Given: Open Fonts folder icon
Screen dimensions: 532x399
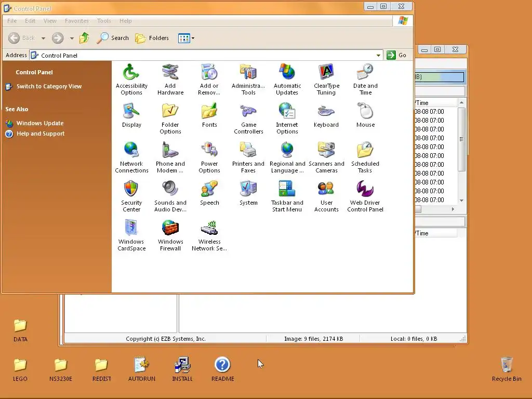Looking at the screenshot, I should (209, 115).
